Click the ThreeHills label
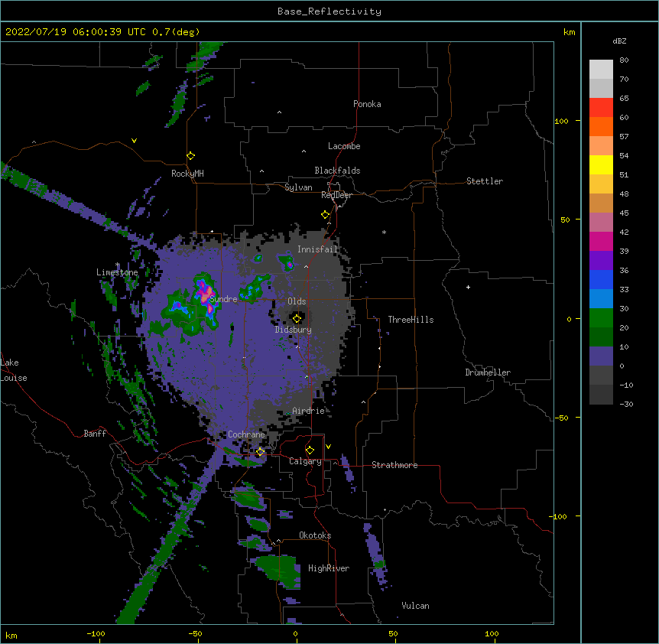 (411, 320)
